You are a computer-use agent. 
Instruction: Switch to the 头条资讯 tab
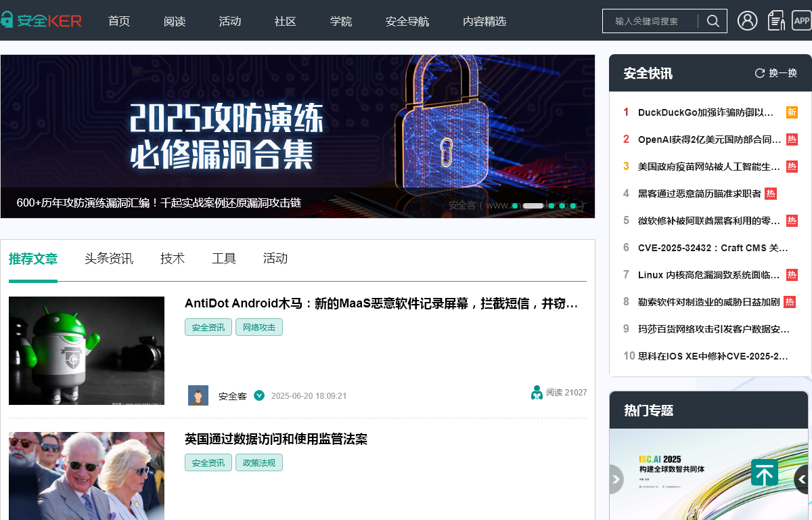(x=109, y=259)
